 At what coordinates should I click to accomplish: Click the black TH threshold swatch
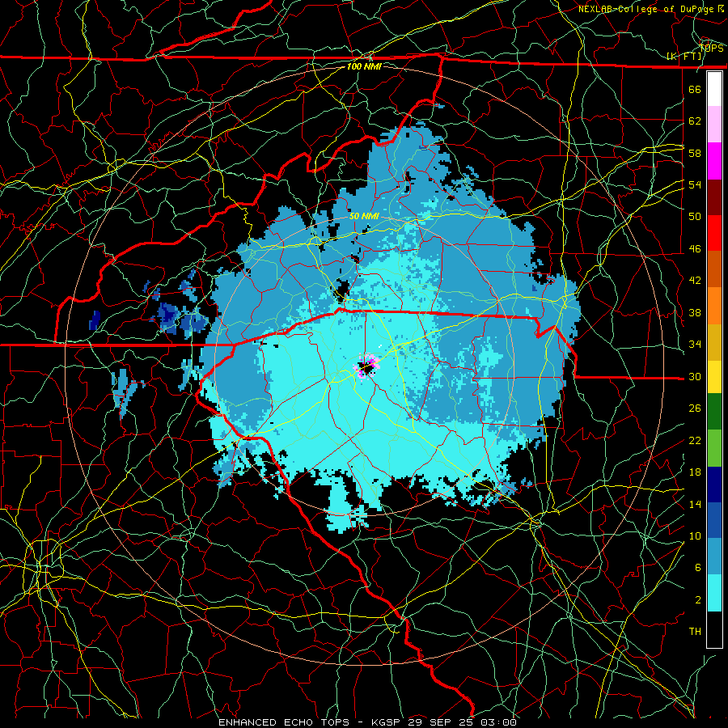(714, 629)
